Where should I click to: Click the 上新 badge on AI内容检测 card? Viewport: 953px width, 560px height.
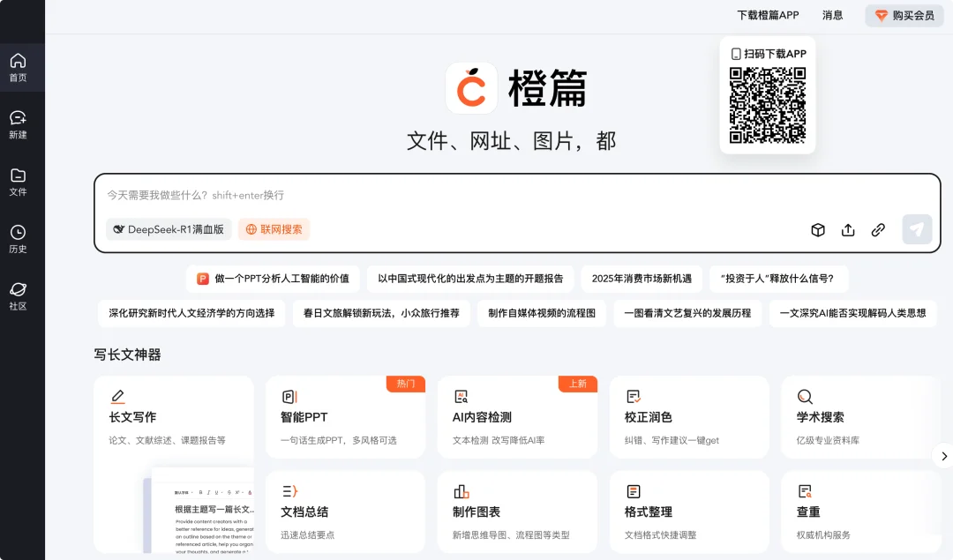[x=577, y=384]
